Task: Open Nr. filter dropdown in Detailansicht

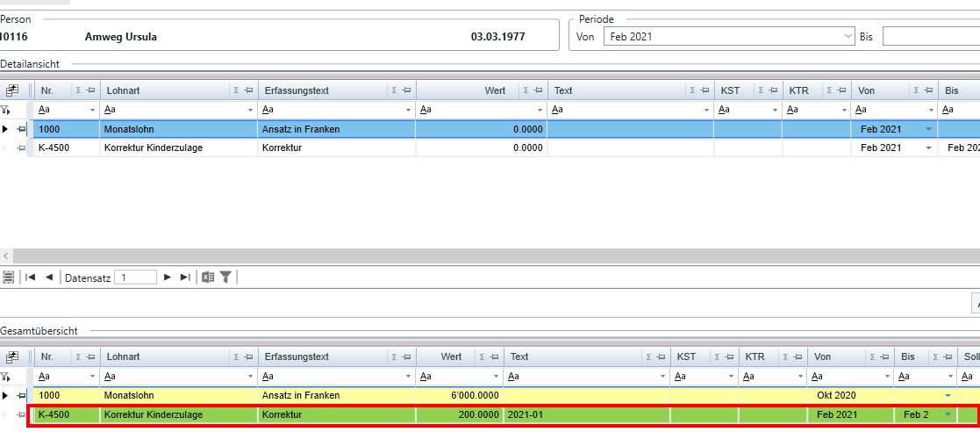Action: point(93,110)
